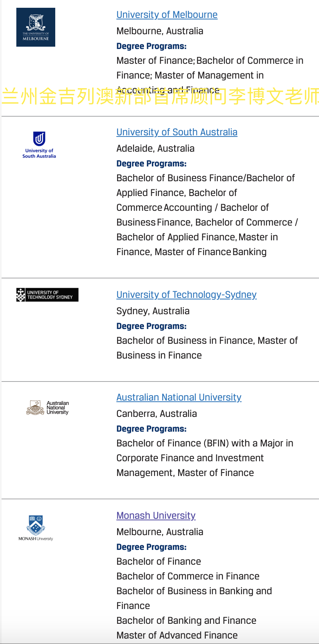Click the University of Melbourne crest logo

point(36,27)
